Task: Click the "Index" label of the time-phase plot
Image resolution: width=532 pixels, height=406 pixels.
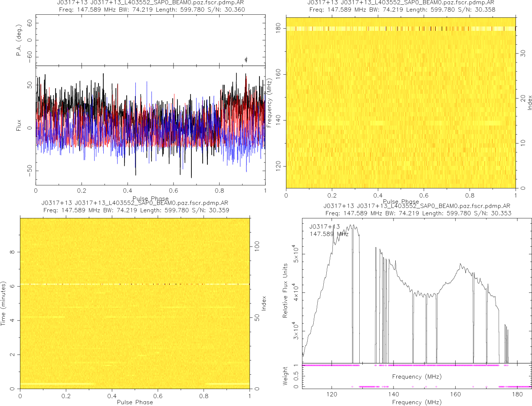Action: (x=263, y=303)
